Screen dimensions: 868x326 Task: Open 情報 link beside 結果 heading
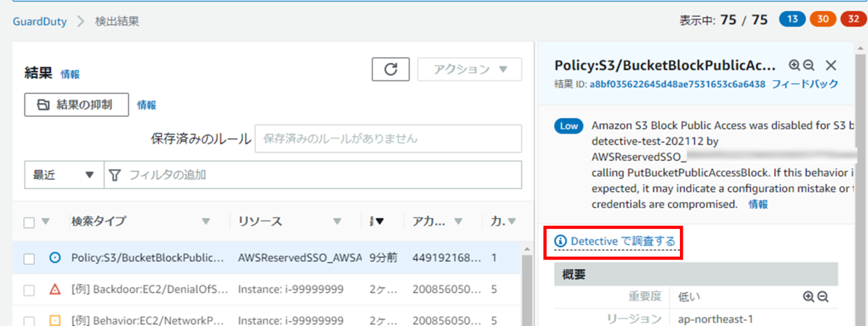pyautogui.click(x=70, y=74)
